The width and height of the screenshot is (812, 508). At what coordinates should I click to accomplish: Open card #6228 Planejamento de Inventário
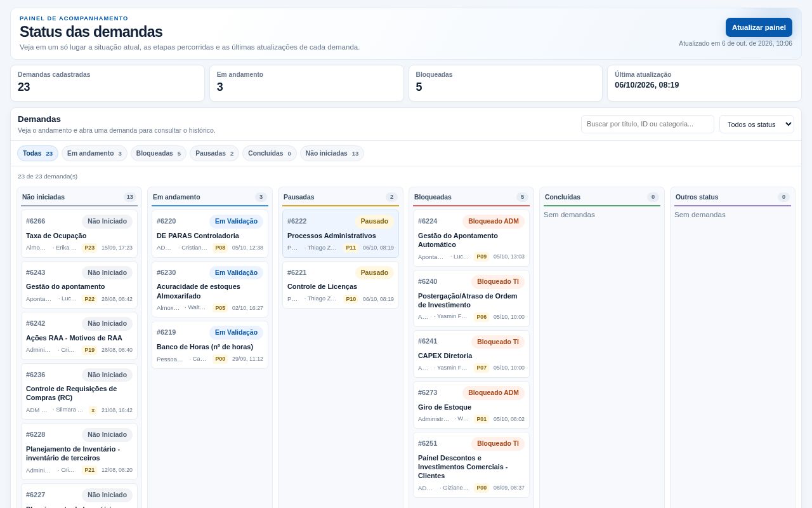pyautogui.click(x=79, y=451)
